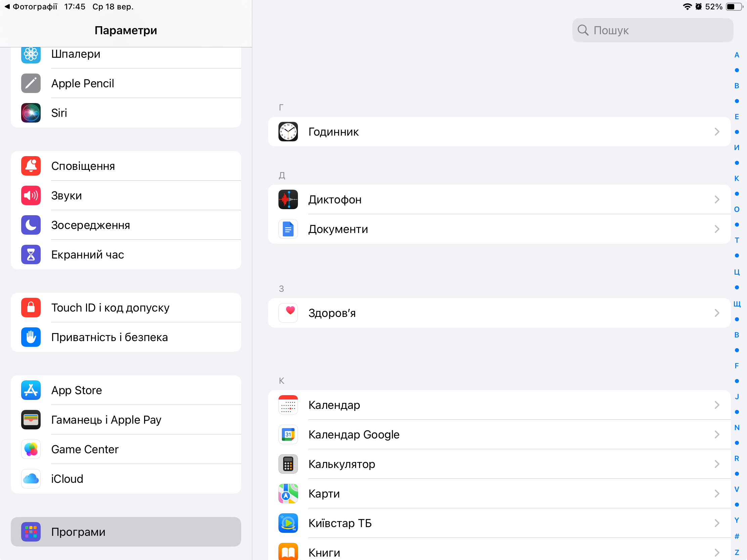Tap the Київстар ТБ app icon
The height and width of the screenshot is (560, 747).
pos(288,523)
